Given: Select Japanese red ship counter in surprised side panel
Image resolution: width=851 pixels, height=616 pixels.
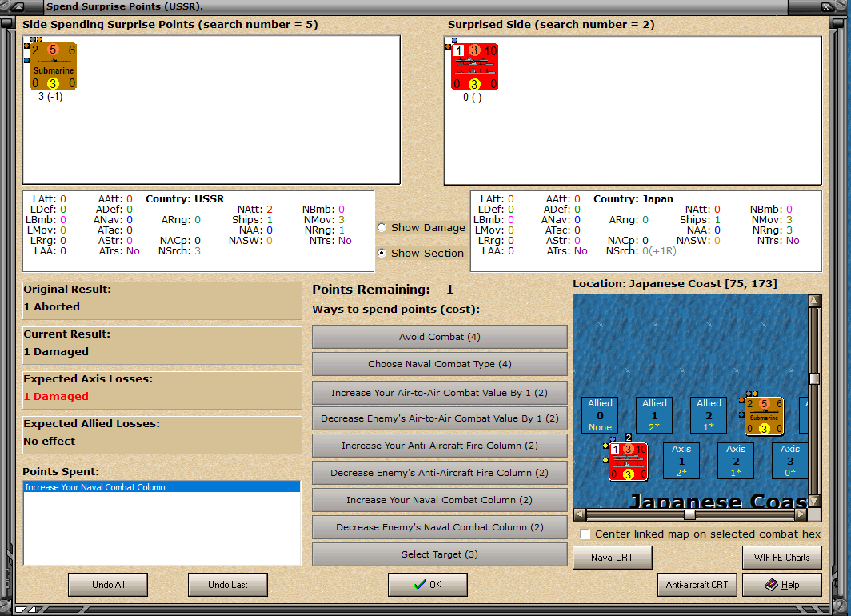Looking at the screenshot, I should pyautogui.click(x=474, y=66).
